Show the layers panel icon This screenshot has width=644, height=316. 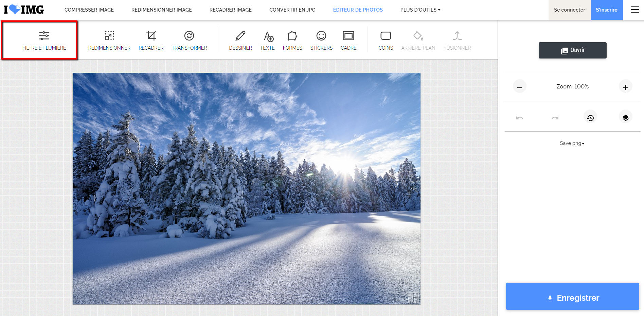625,118
